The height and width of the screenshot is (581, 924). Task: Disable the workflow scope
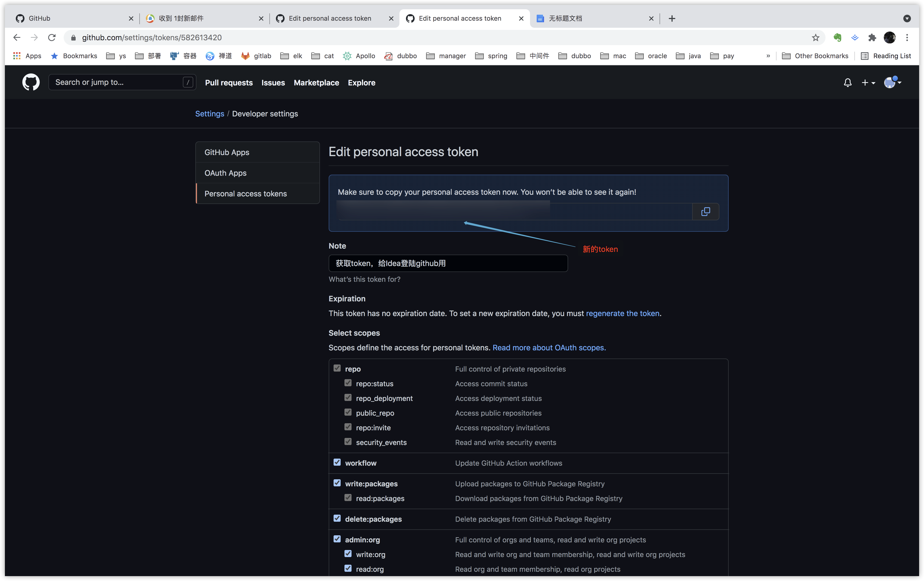coord(337,462)
